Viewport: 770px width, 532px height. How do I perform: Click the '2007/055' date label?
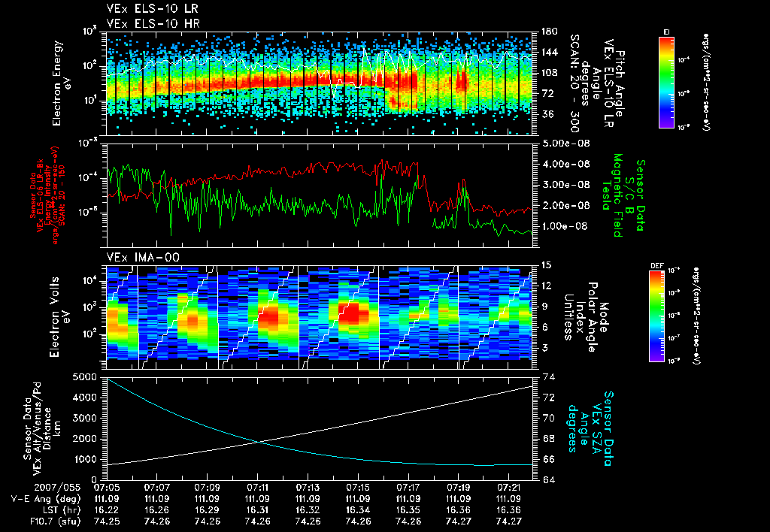click(x=57, y=488)
